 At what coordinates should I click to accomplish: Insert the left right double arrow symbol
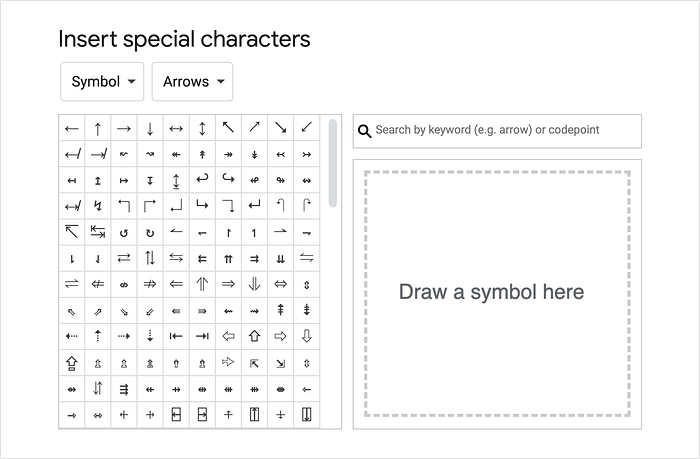pyautogui.click(x=281, y=284)
